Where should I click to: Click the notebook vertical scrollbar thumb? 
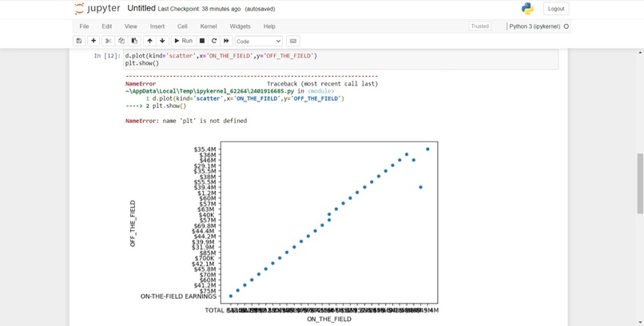point(640,184)
